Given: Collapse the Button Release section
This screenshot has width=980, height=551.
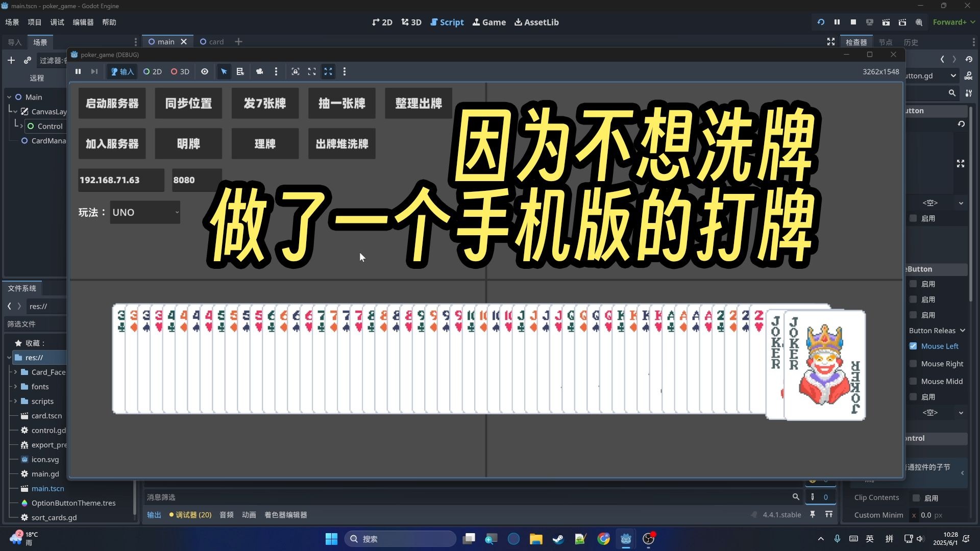Looking at the screenshot, I should (937, 330).
